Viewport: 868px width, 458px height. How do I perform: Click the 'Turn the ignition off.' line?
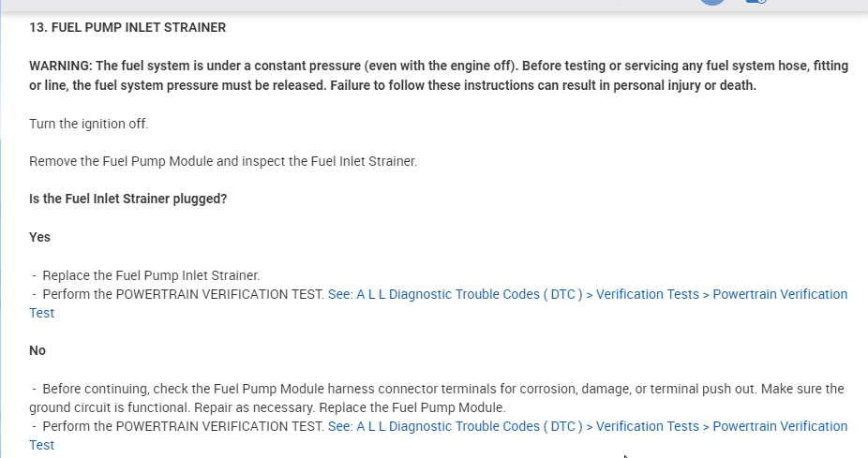89,124
